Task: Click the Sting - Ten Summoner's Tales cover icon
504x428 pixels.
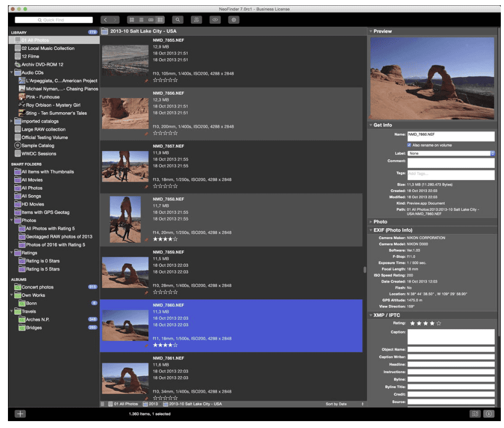Action: pos(22,113)
